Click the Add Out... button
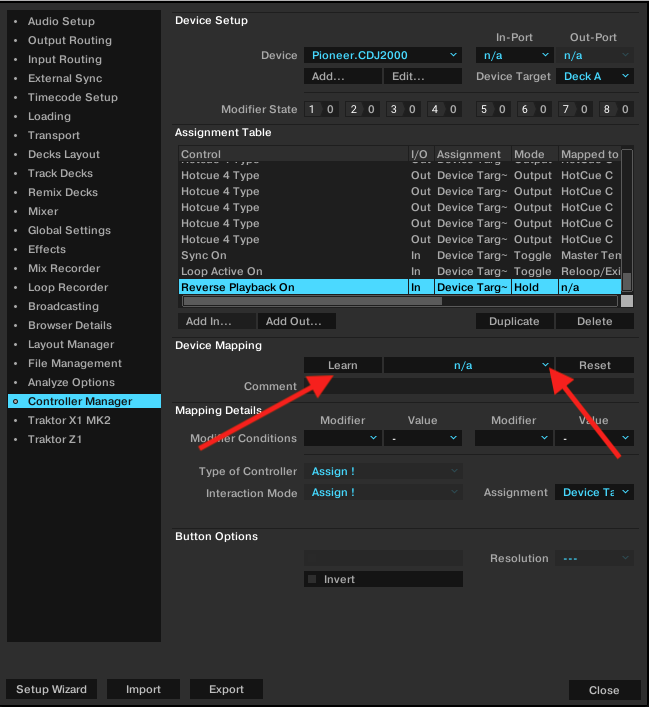Screen dimensions: 649x707 [x=296, y=321]
